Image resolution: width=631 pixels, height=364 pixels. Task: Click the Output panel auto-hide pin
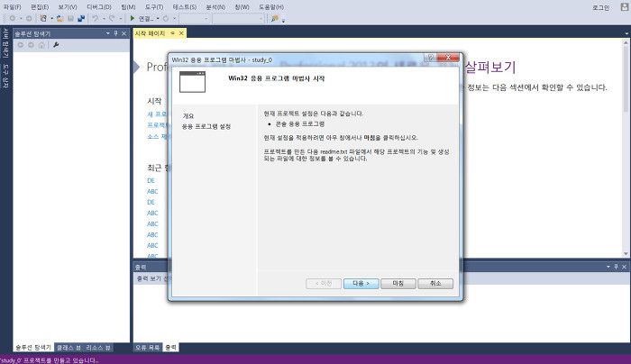click(x=616, y=267)
